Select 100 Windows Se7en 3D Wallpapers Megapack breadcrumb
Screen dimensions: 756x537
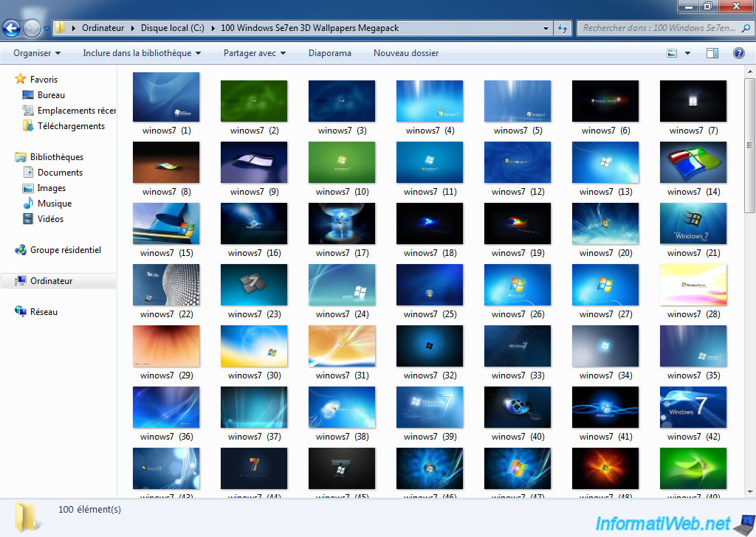(x=309, y=28)
